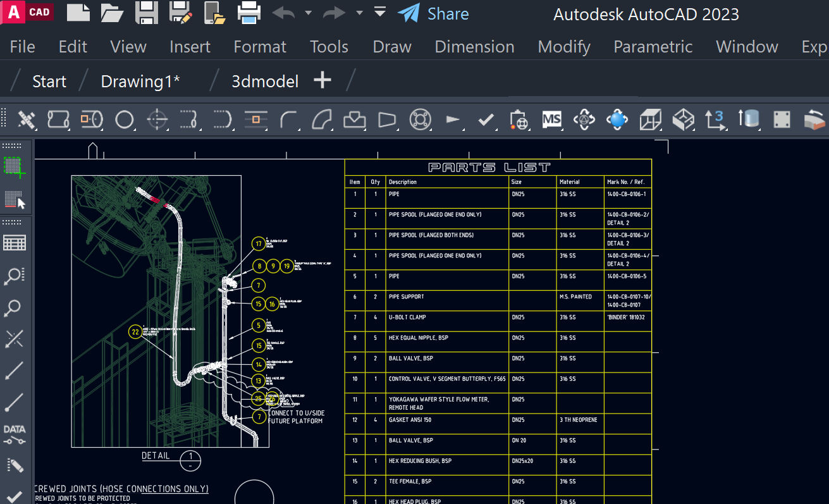Select the crosshair target circle icon
829x504 pixels.
[x=157, y=119]
